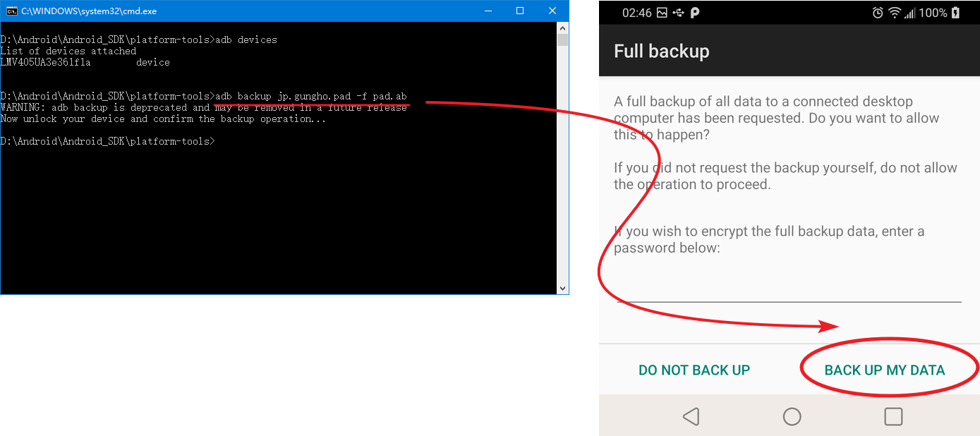Maximize the cmd.exe window

click(x=520, y=11)
